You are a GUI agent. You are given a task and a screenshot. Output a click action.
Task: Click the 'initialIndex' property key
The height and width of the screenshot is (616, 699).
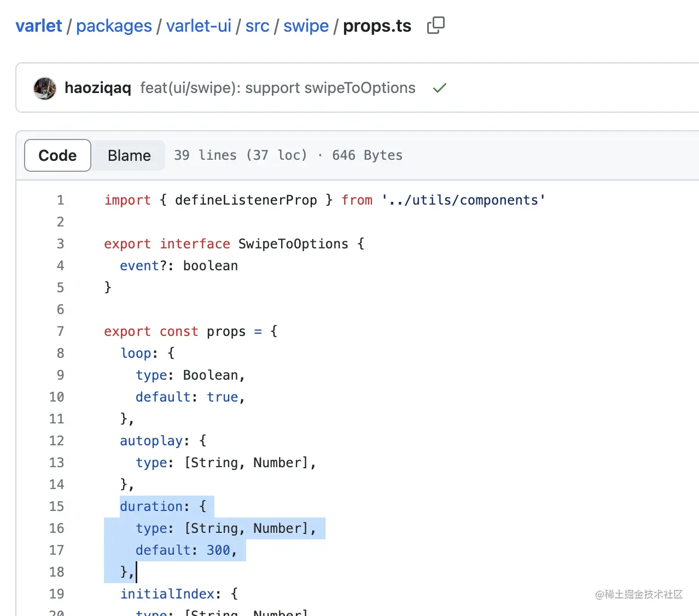click(167, 594)
